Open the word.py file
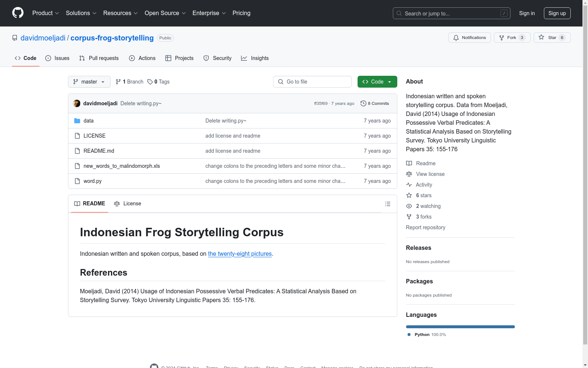This screenshot has width=588, height=368. [93, 181]
